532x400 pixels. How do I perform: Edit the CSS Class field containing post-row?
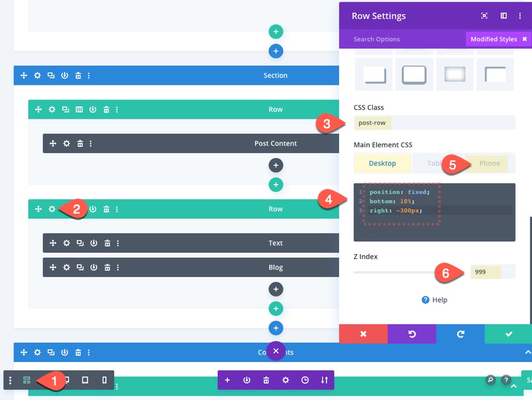click(434, 123)
